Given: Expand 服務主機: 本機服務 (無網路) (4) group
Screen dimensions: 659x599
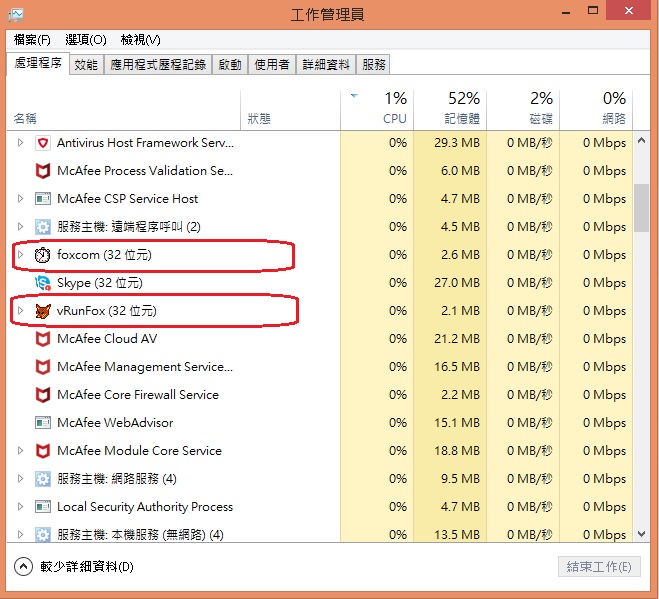Looking at the screenshot, I should (x=20, y=535).
